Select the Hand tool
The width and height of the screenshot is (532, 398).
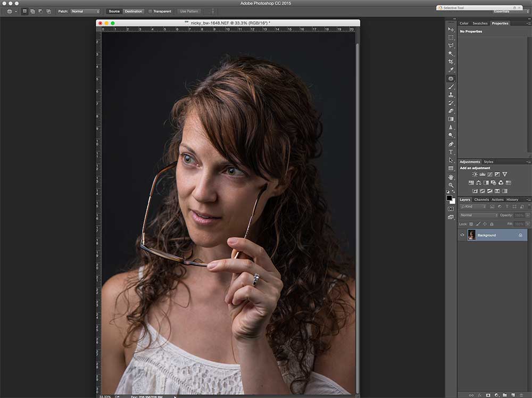click(451, 177)
